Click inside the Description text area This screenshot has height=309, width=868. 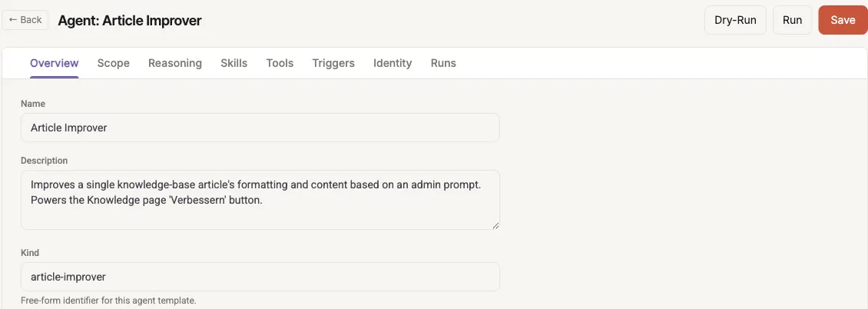pyautogui.click(x=260, y=200)
